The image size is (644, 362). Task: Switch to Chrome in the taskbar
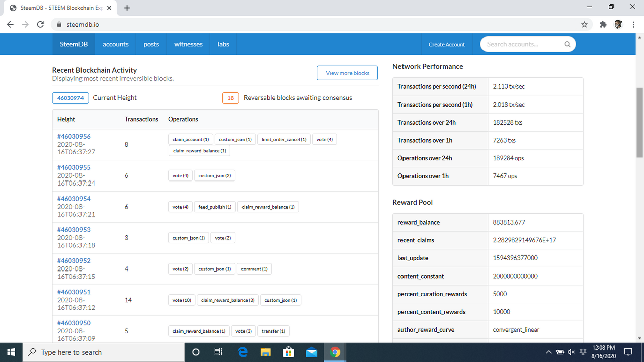coord(335,352)
